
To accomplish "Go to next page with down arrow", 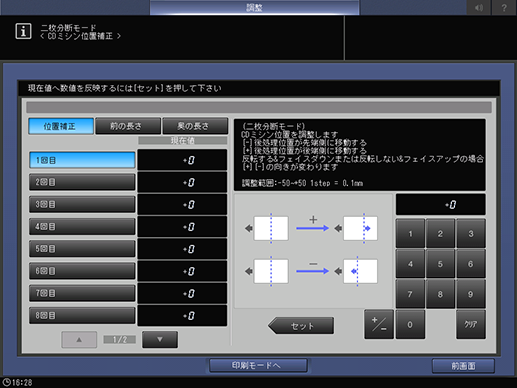I will click(160, 339).
